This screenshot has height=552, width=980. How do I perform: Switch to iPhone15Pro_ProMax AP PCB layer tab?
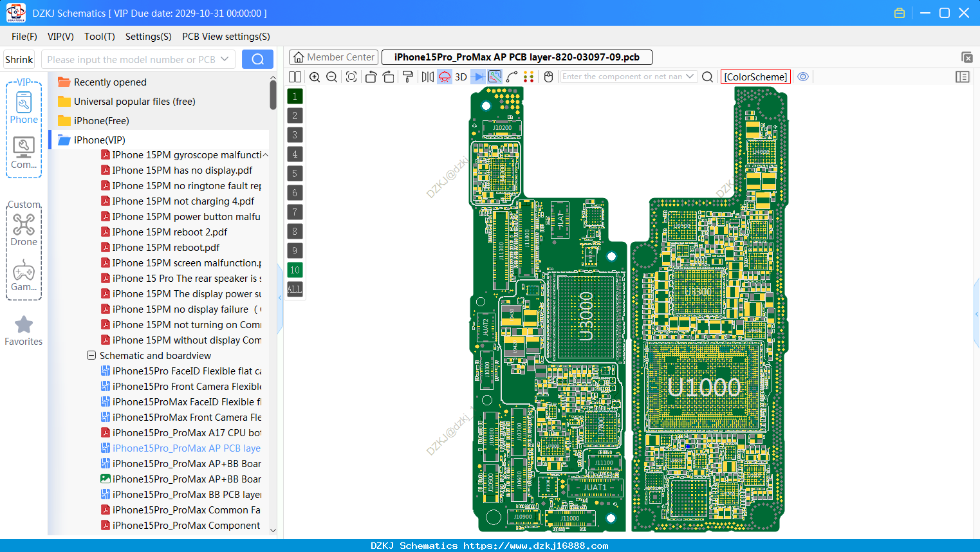pyautogui.click(x=517, y=57)
